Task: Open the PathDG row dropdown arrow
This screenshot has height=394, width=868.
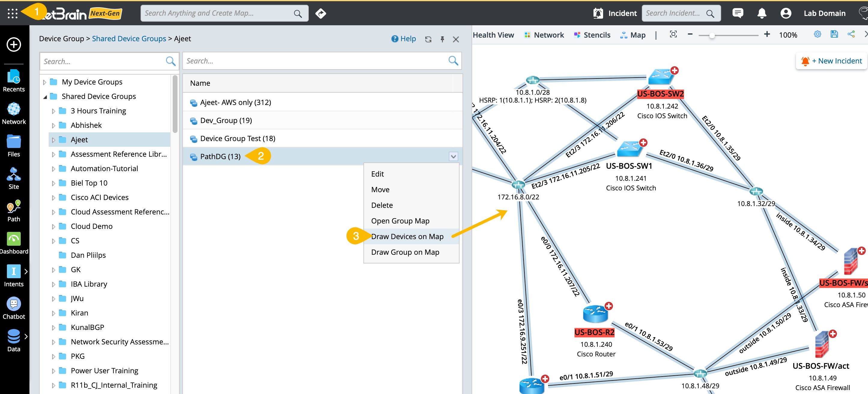Action: click(x=453, y=156)
